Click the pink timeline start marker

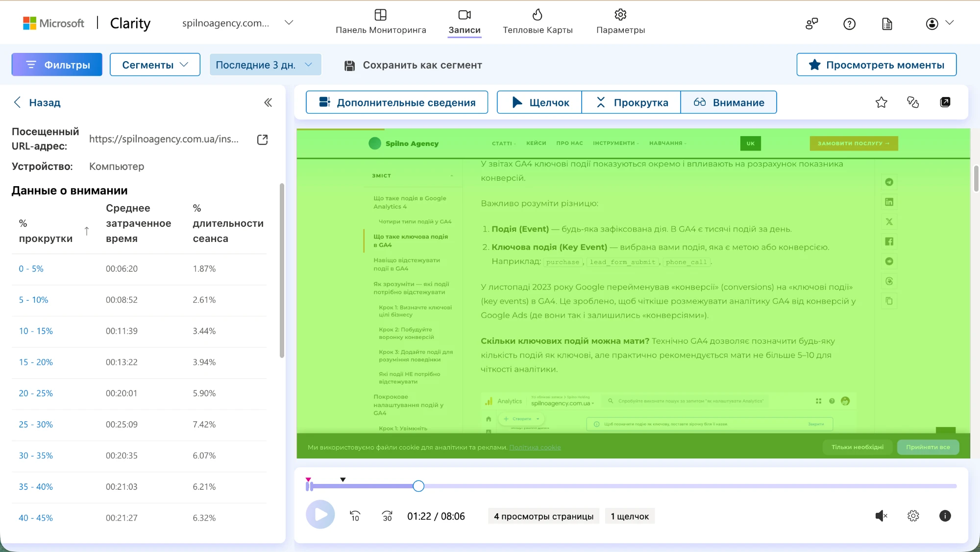tap(308, 480)
